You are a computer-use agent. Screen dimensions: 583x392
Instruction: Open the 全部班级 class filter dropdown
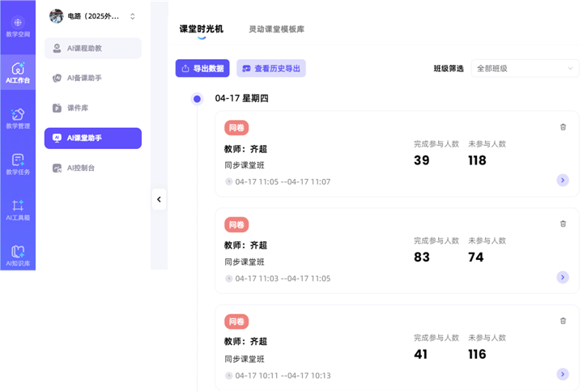524,69
